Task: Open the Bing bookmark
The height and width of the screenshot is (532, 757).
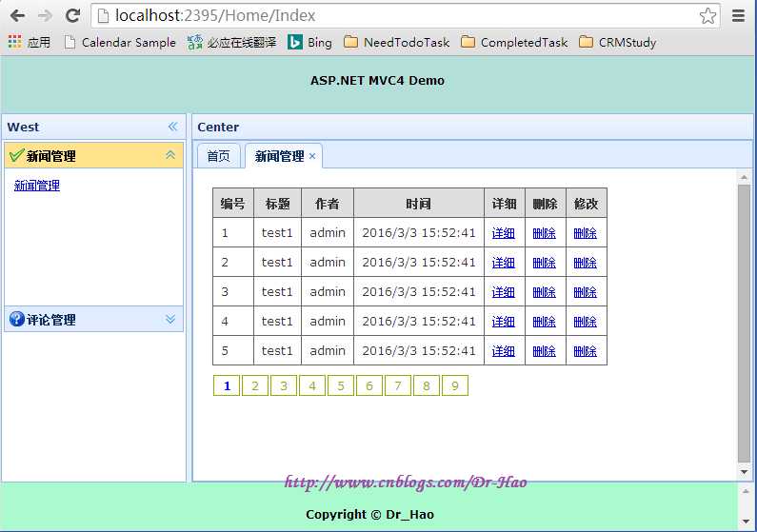Action: click(310, 43)
